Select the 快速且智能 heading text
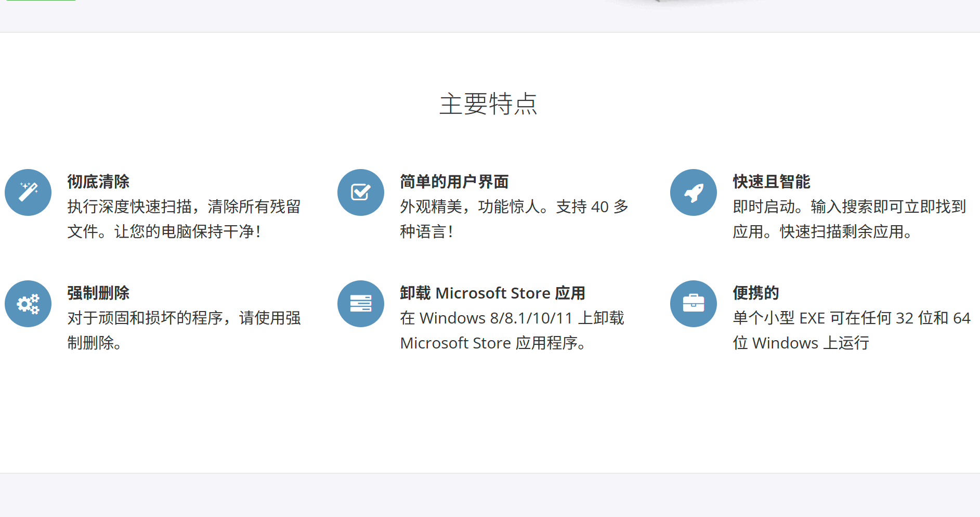 (772, 182)
